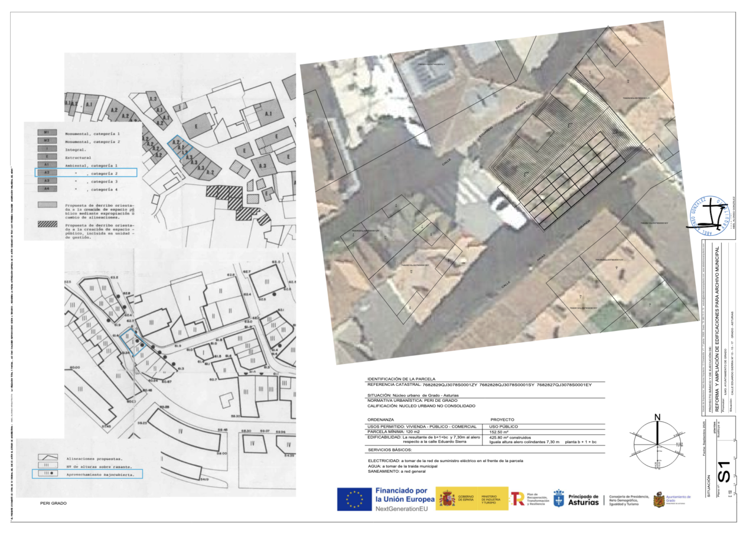
Task: Click the Referencia Catastral text line
Action: (x=479, y=385)
